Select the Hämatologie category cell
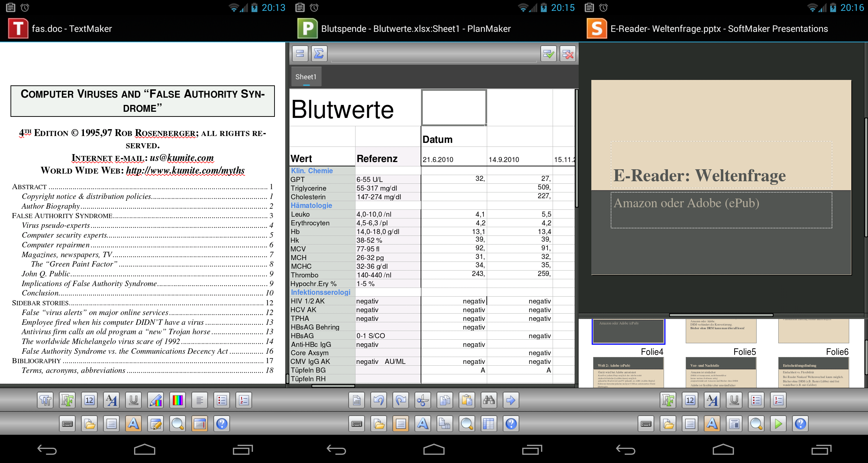 tap(322, 205)
